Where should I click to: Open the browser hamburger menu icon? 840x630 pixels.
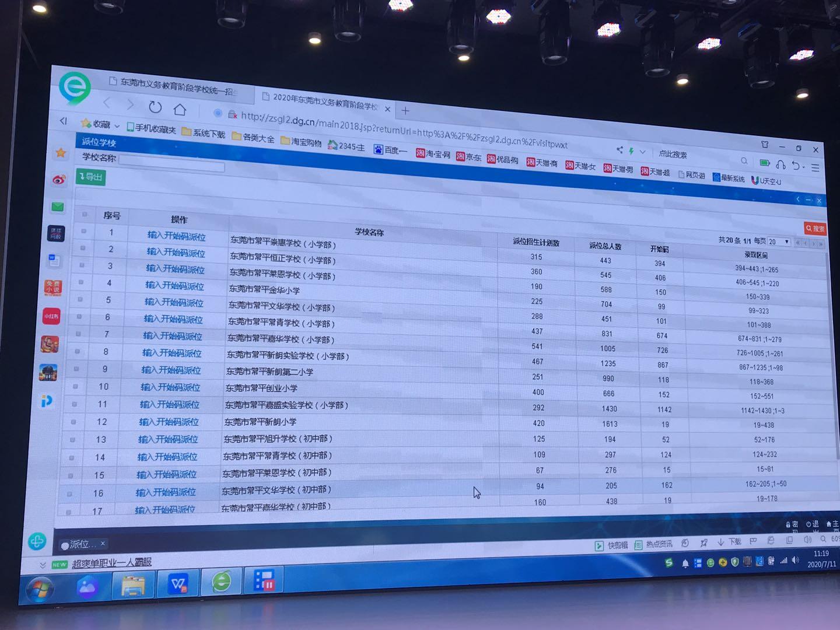pos(815,168)
